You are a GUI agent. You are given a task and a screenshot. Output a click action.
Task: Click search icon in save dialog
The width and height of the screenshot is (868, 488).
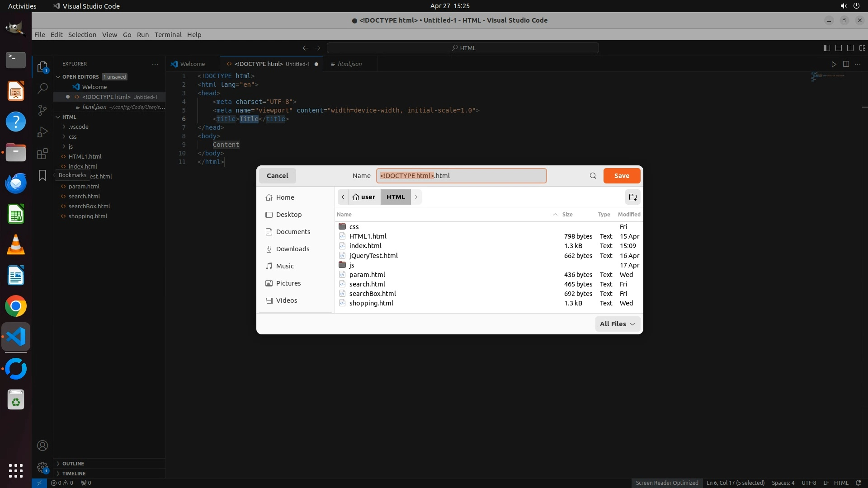coord(593,176)
